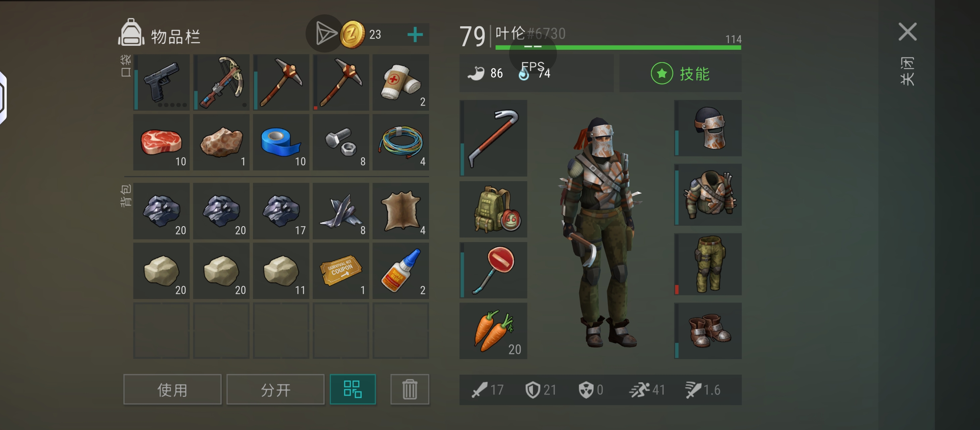Click the 分开 (split) button
This screenshot has height=430, width=980.
[x=275, y=389]
